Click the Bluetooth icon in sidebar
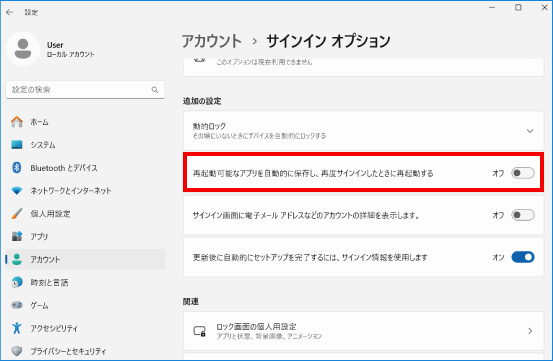This screenshot has height=361, width=553. pyautogui.click(x=17, y=167)
